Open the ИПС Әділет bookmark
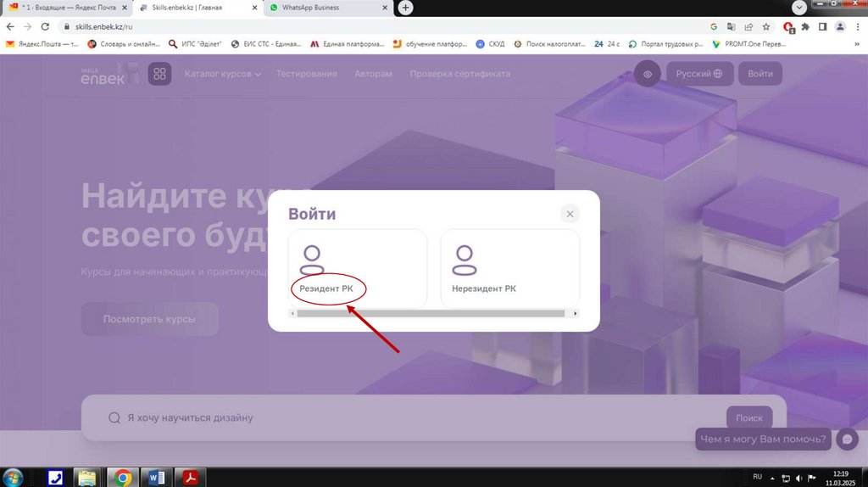 195,44
